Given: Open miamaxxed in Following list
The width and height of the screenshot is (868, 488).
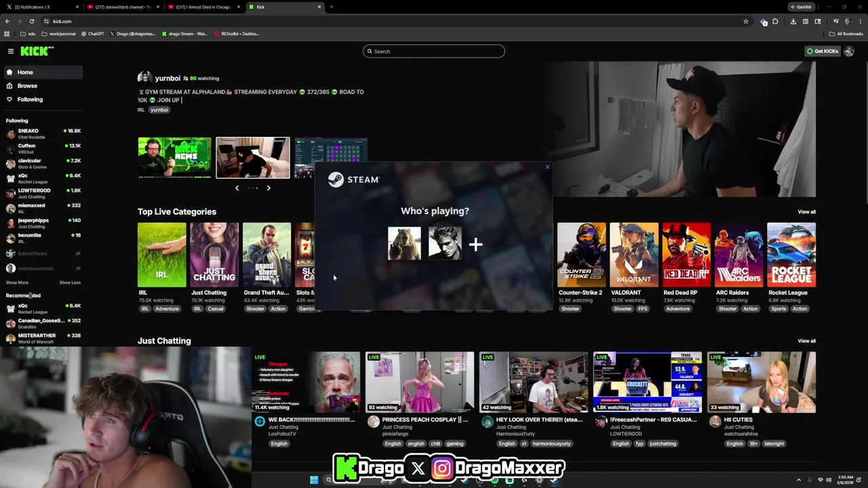Looking at the screenshot, I should 42,208.
